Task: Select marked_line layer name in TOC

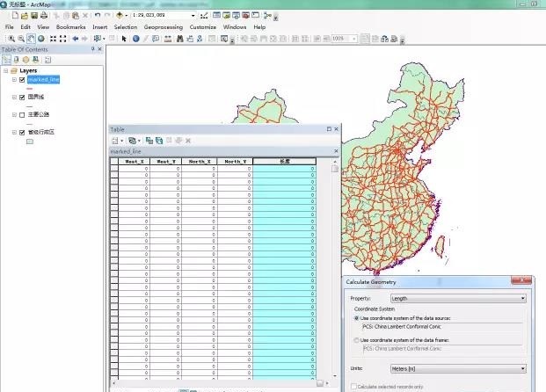Action: (44, 80)
